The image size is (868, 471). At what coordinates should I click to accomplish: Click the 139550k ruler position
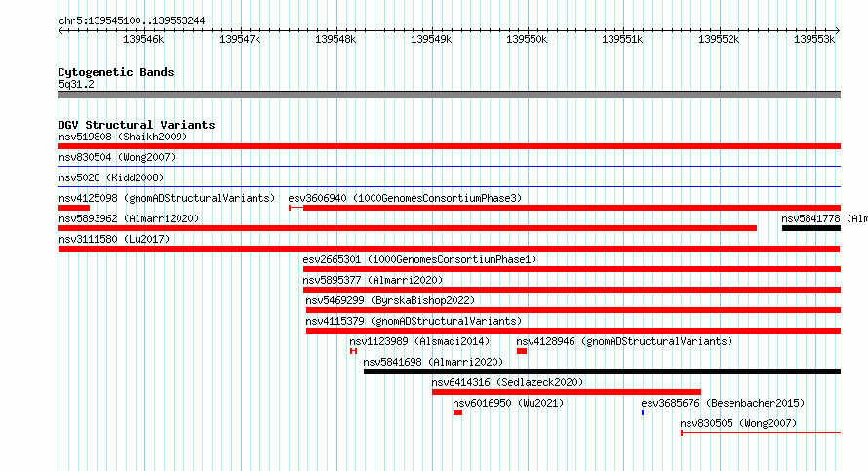(527, 39)
